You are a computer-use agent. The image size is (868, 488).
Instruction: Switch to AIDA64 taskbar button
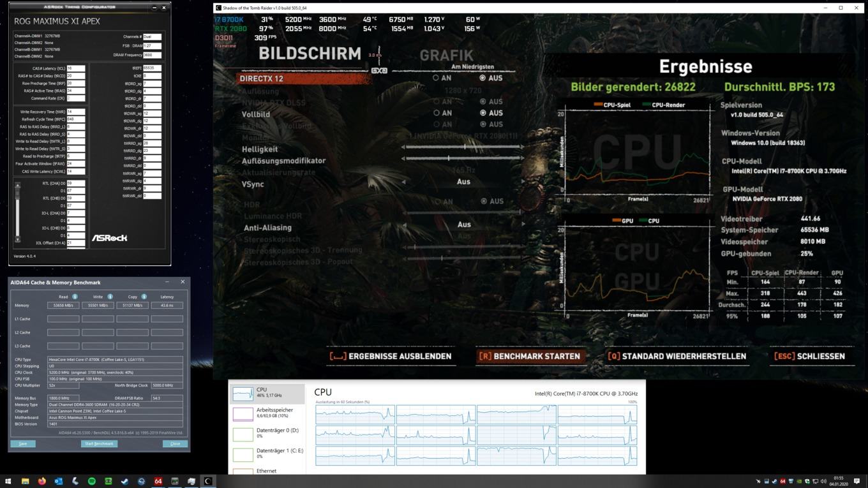pos(158,481)
